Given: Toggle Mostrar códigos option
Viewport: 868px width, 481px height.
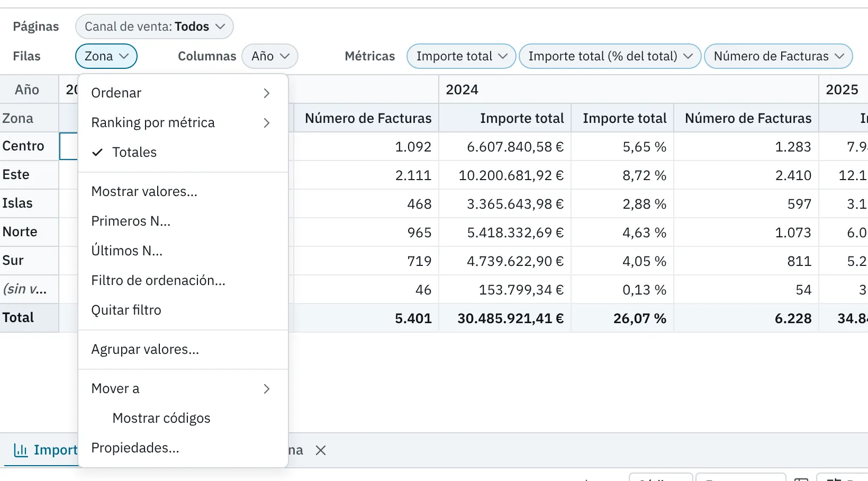Looking at the screenshot, I should tap(183, 418).
